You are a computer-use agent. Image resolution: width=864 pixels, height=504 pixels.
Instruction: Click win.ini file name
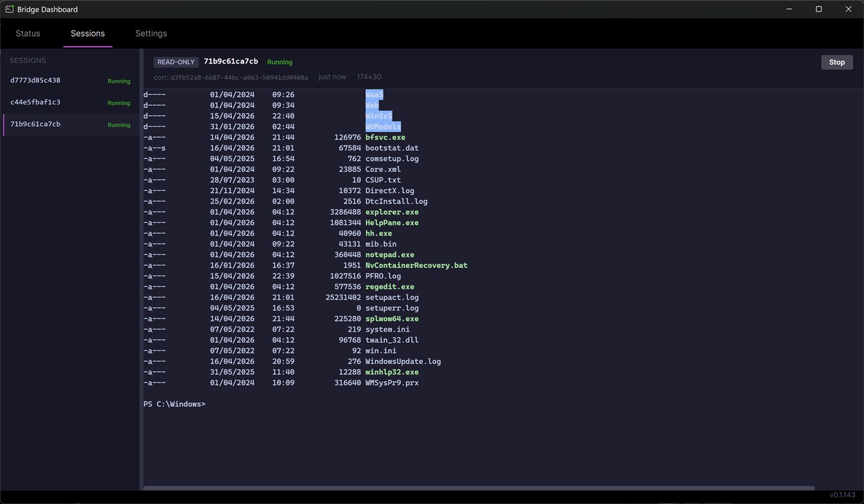click(381, 351)
